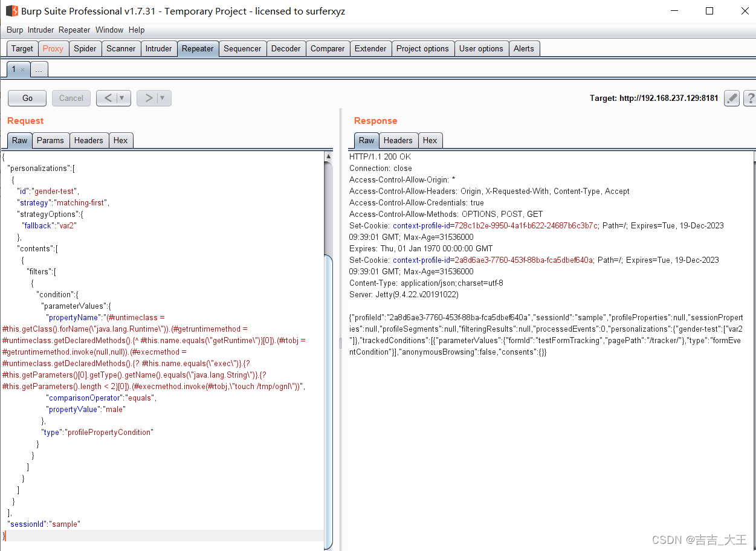Click the Server: Jetty(9.4.22.v20191022) header

coord(404,294)
